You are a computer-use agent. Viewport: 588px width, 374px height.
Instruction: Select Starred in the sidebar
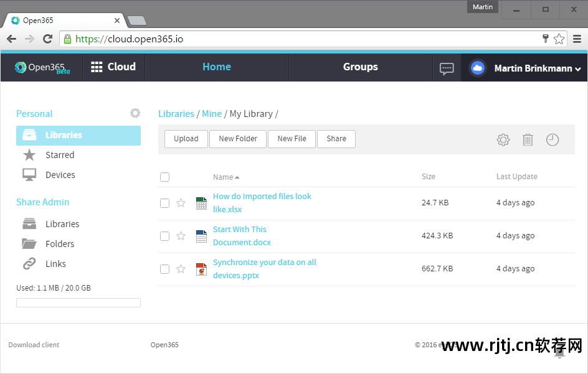60,155
